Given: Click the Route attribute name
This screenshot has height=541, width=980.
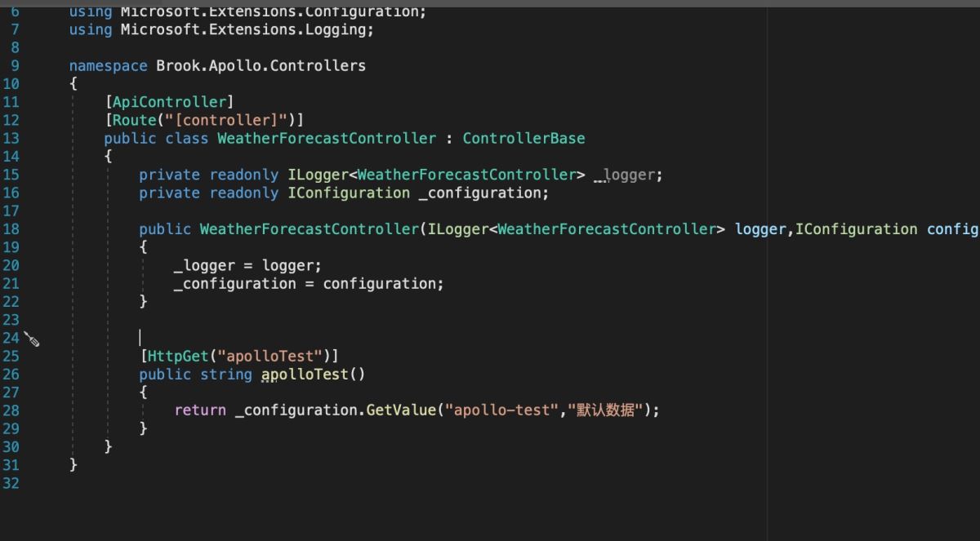Looking at the screenshot, I should pyautogui.click(x=132, y=120).
